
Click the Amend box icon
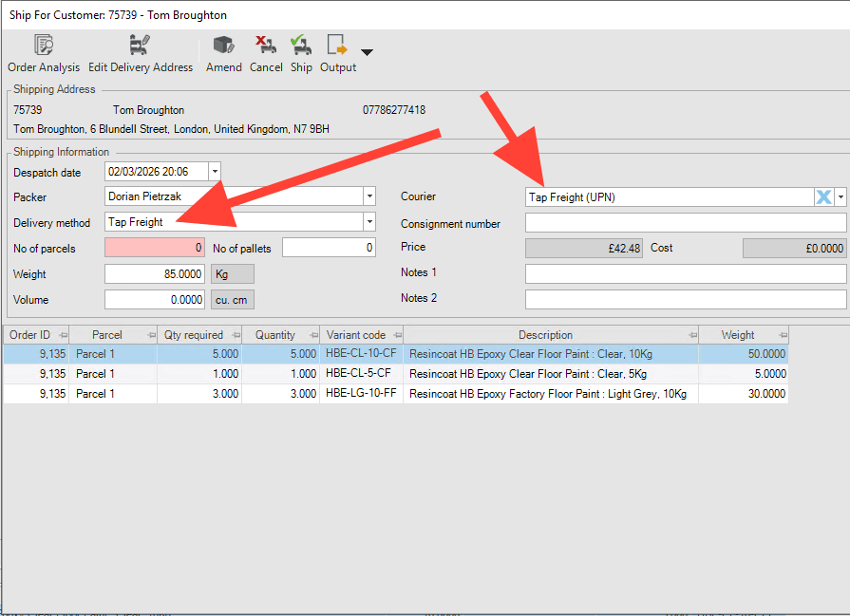tap(223, 46)
